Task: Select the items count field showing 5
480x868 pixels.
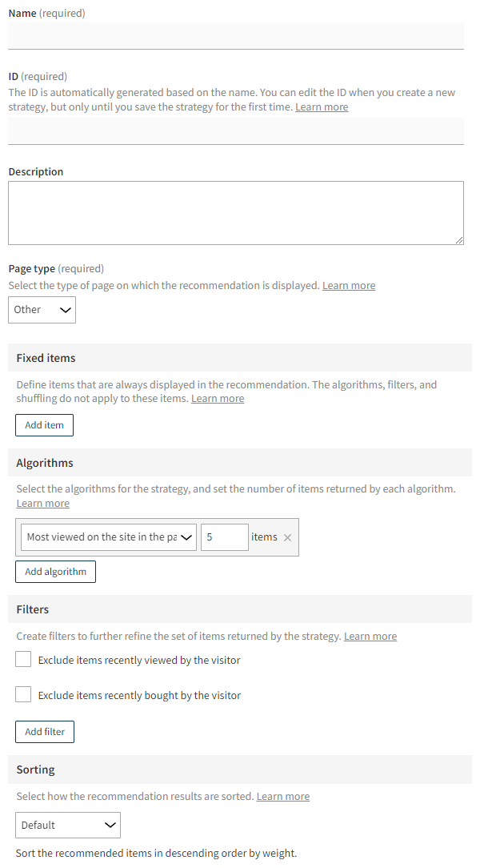Action: point(224,537)
